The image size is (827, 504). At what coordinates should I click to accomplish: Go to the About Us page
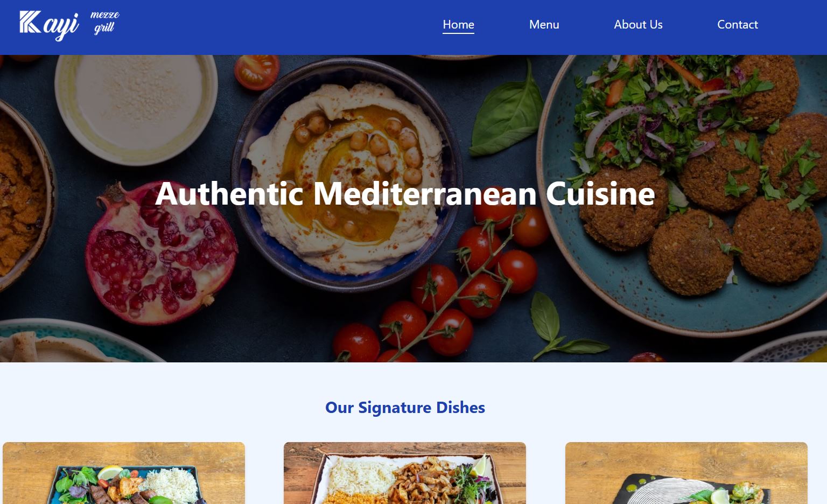[x=638, y=25]
